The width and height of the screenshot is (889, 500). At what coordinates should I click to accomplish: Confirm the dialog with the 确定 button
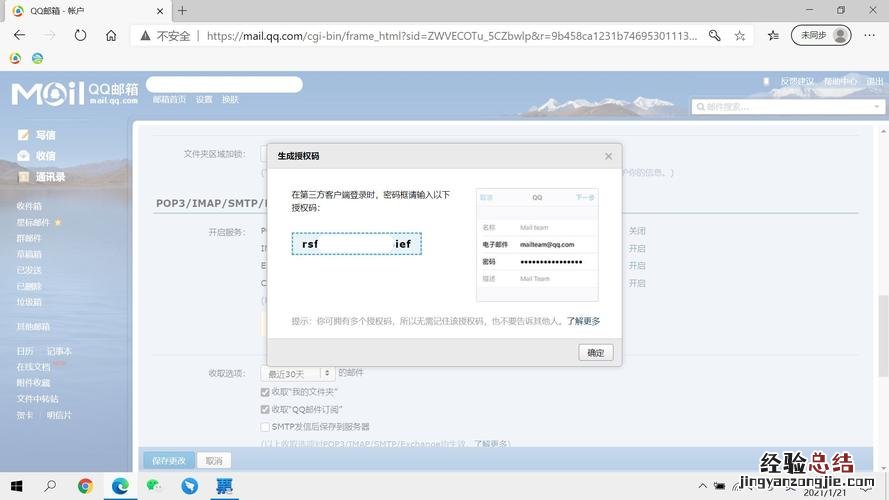[x=595, y=353]
